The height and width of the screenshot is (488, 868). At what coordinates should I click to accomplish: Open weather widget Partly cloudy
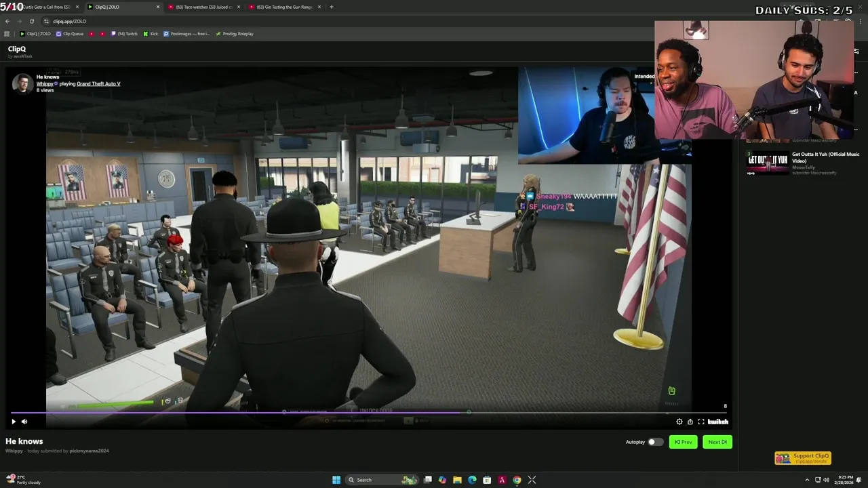point(24,480)
